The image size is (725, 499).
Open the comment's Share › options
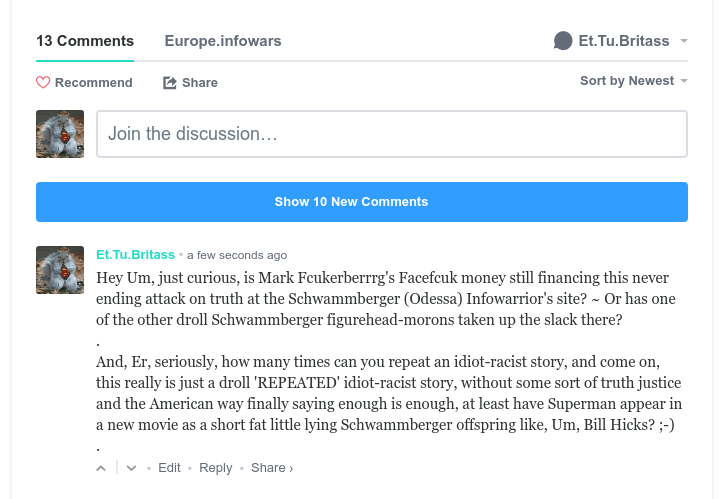[272, 468]
